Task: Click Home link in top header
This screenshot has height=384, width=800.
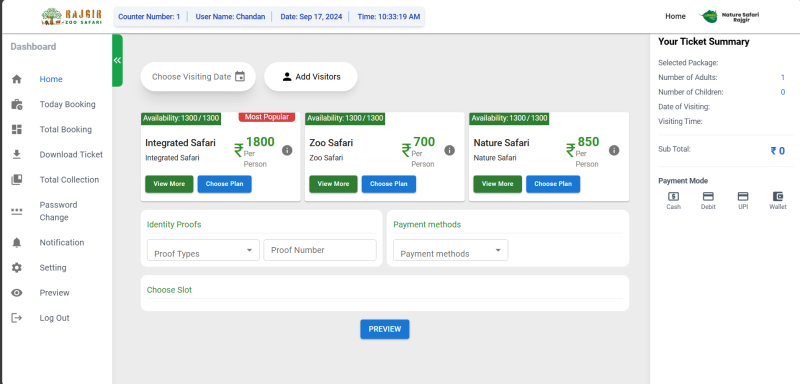Action: coord(675,16)
